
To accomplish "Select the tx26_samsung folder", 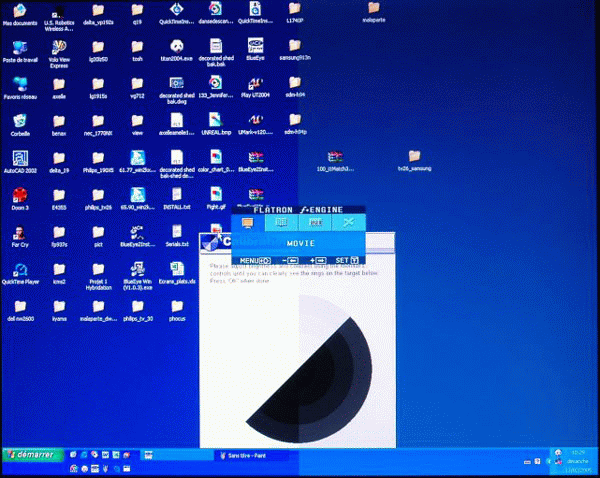I will coord(414,161).
